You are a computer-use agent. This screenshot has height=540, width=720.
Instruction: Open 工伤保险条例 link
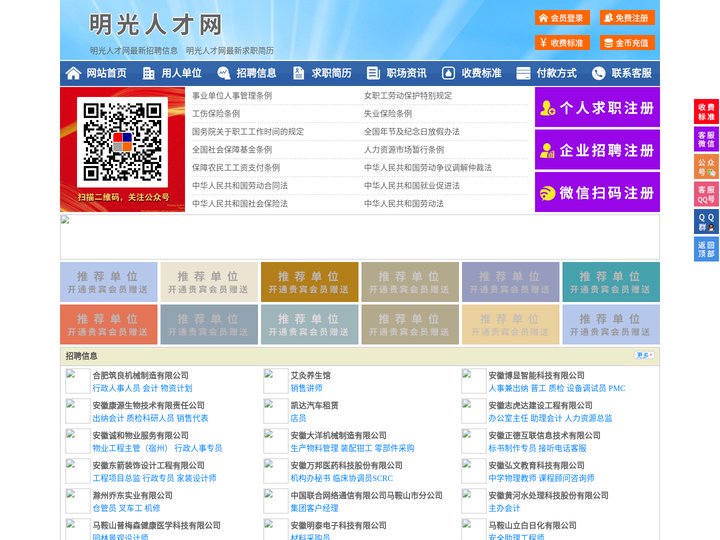tap(216, 113)
